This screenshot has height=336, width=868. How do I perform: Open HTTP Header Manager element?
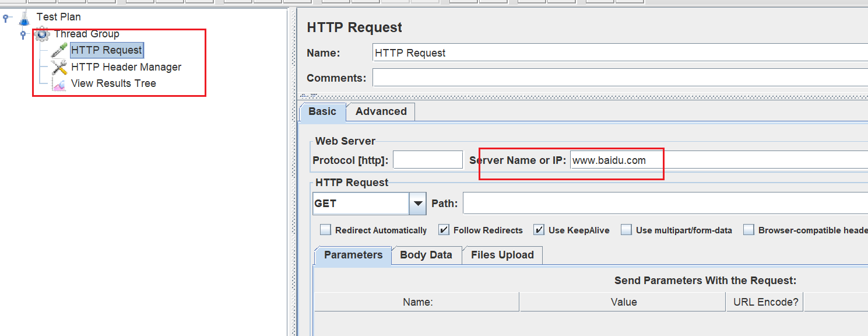[126, 67]
